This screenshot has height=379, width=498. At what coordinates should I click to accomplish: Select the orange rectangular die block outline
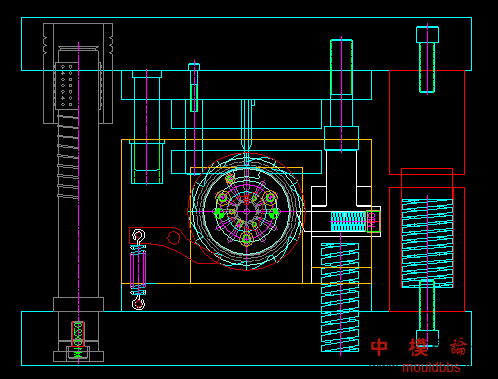tap(246, 212)
